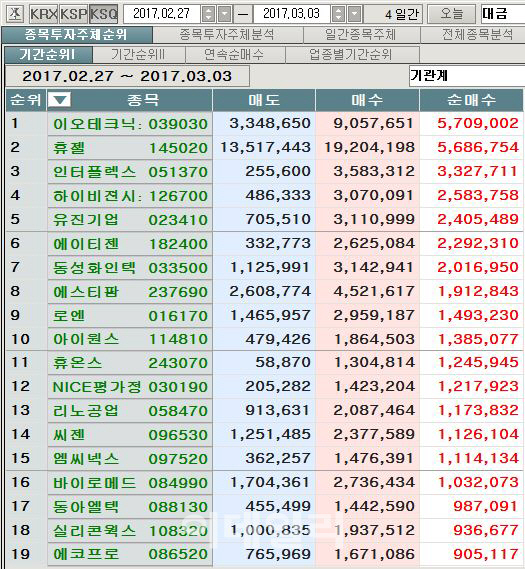
Task: Click net buy value 2,016,950
Action: 478,267
